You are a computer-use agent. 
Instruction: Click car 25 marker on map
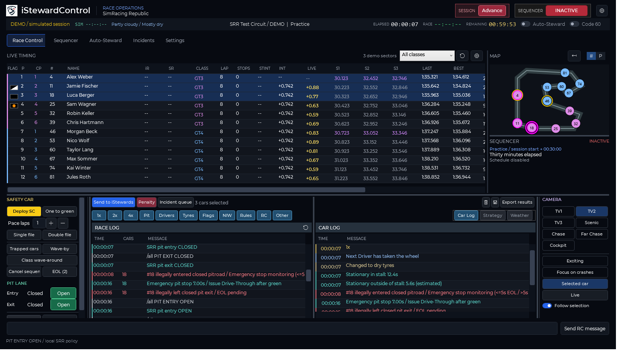click(556, 129)
